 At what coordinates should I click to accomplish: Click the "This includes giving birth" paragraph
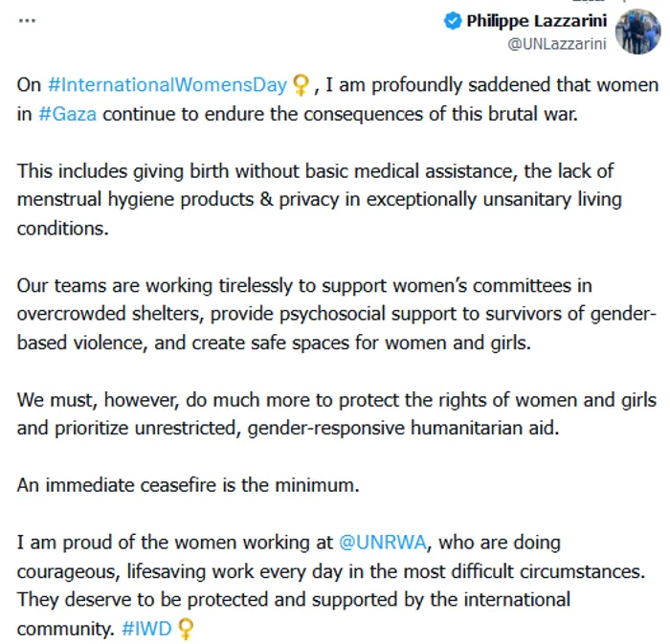click(x=319, y=200)
